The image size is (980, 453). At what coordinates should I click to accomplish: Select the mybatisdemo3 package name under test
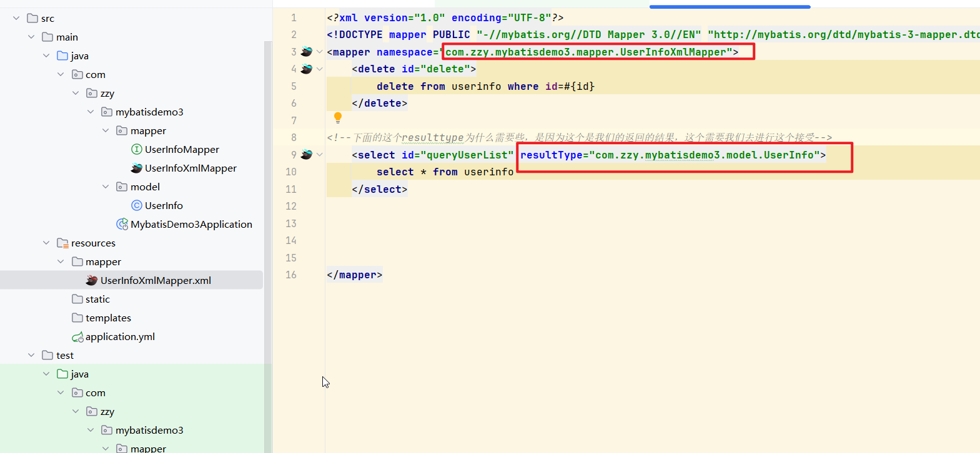(x=149, y=430)
